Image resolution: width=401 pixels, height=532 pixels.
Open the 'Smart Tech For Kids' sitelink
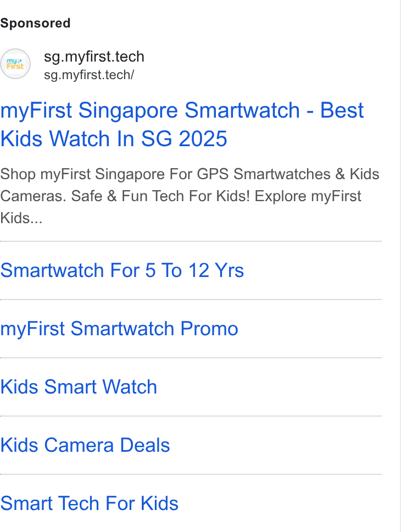(89, 503)
